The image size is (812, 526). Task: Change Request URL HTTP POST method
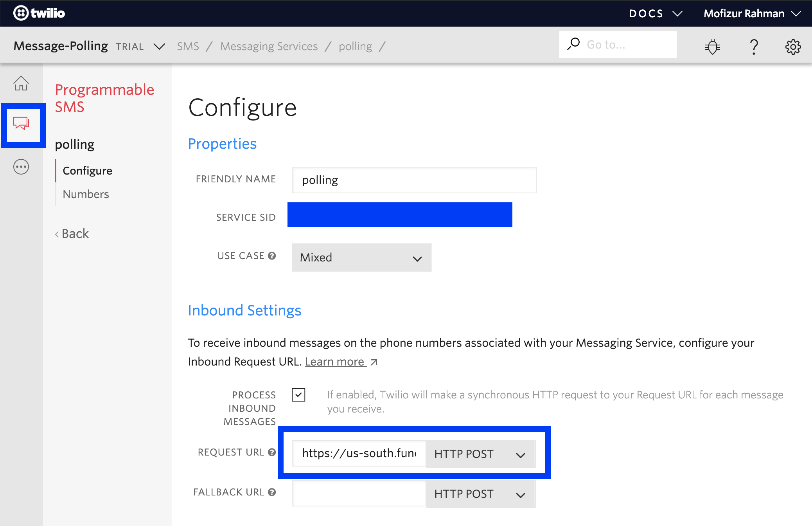pyautogui.click(x=480, y=454)
